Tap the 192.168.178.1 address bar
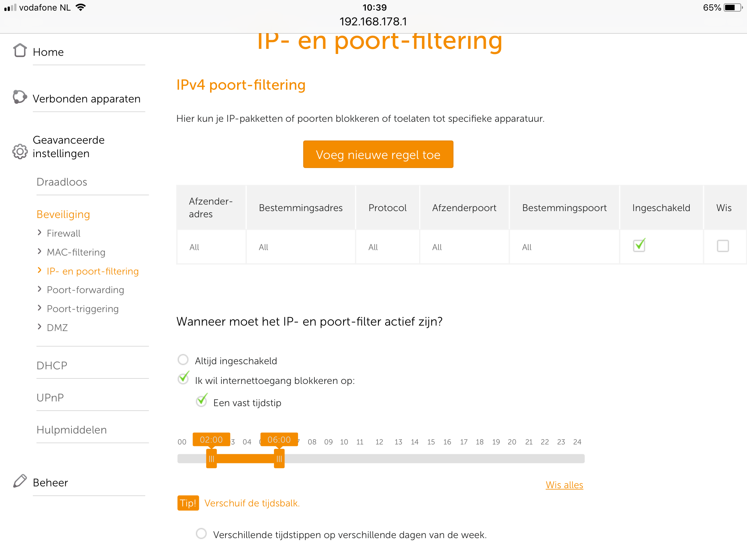Screen dimensions: 747x560 pyautogui.click(x=373, y=22)
